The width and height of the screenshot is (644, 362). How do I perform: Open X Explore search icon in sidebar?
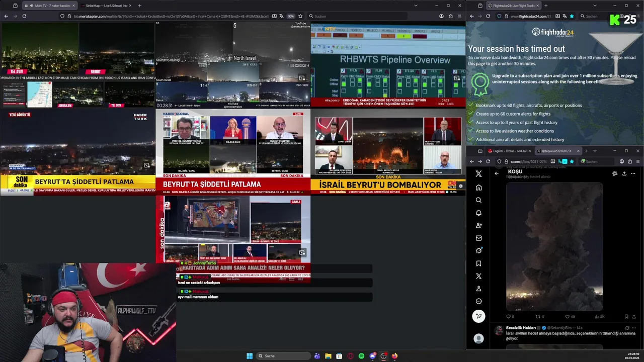[478, 200]
